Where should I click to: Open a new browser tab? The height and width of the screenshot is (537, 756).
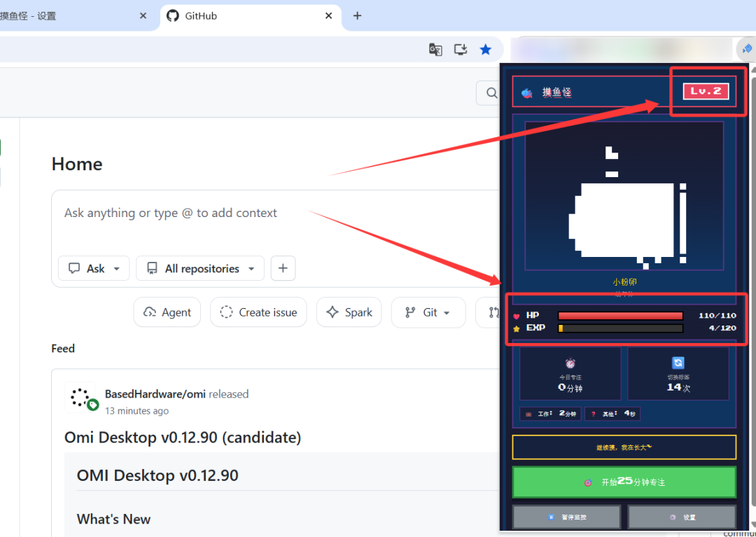357,16
